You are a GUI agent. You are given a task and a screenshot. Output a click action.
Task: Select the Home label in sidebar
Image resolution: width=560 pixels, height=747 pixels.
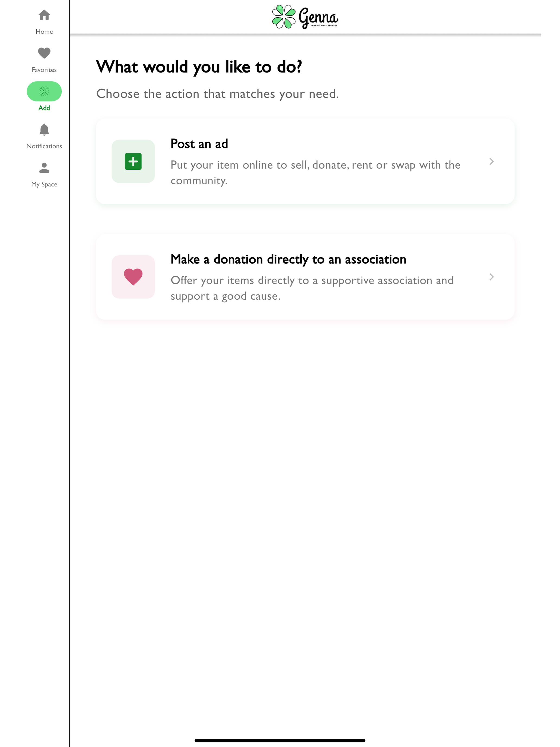coord(44,31)
